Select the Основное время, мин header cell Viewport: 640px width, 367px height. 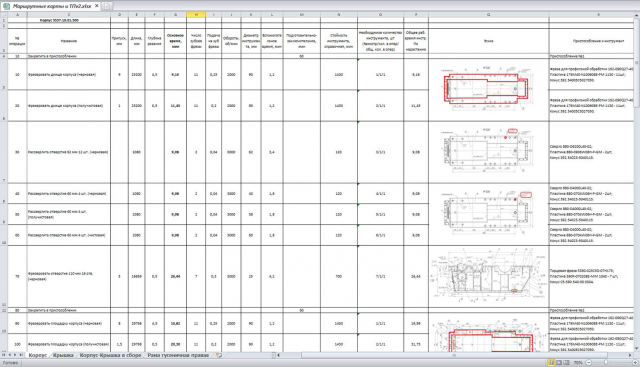176,41
